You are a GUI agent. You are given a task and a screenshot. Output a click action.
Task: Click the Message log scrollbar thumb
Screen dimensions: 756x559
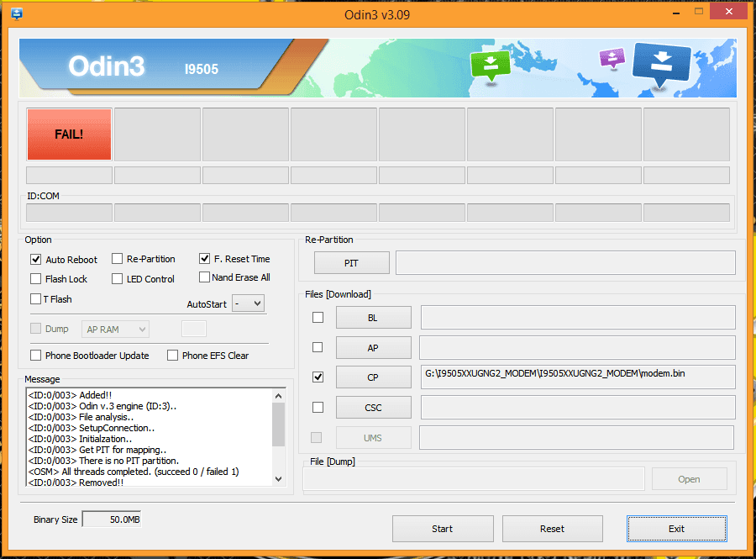point(278,425)
